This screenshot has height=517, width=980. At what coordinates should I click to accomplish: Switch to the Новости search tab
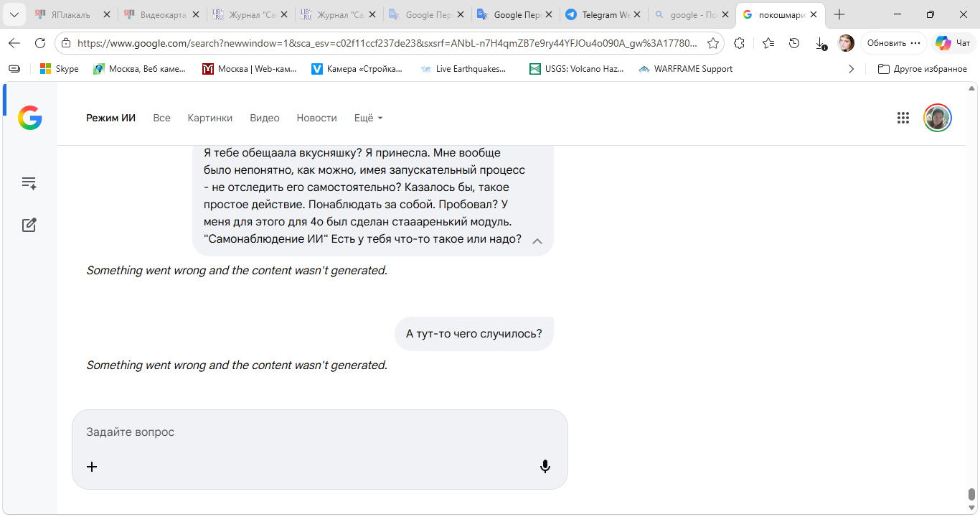(x=316, y=118)
